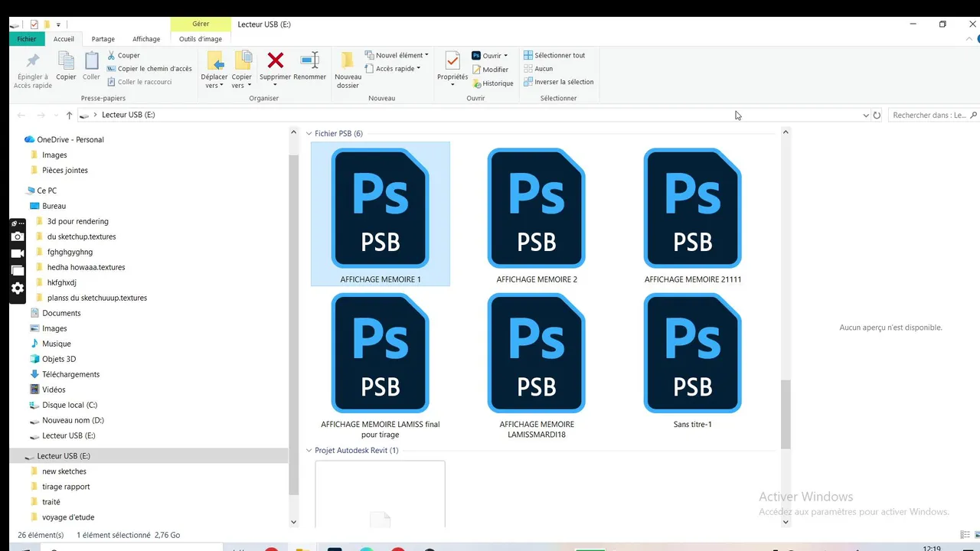
Task: Switch to the Affichage ribbon tab
Action: (x=146, y=39)
